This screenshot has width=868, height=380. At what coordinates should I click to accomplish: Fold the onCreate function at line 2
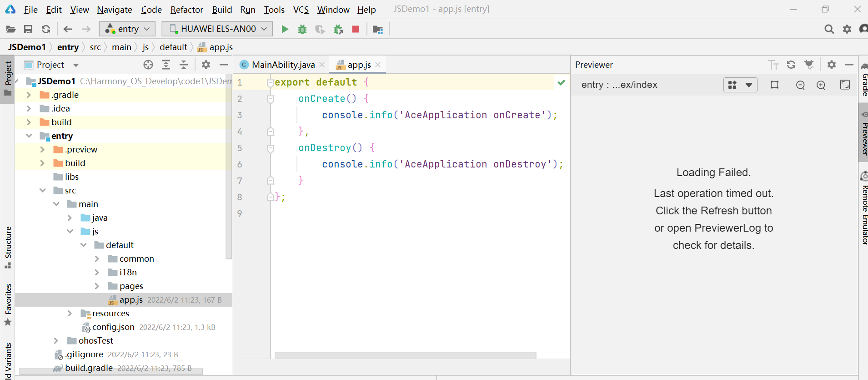tap(271, 99)
